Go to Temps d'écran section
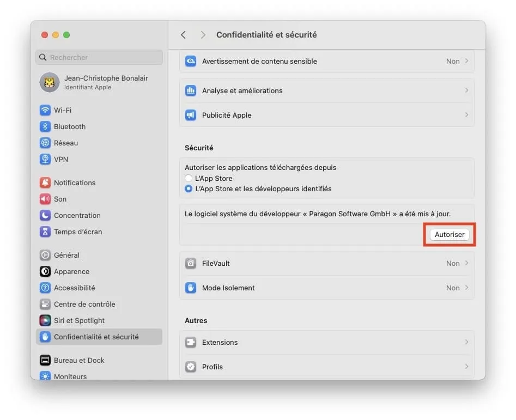The image size is (516, 420). (77, 232)
